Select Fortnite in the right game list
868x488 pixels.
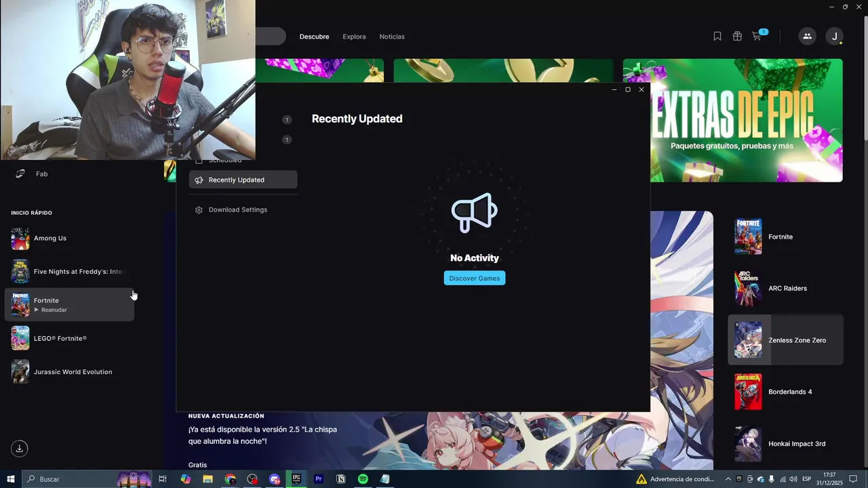(x=785, y=237)
